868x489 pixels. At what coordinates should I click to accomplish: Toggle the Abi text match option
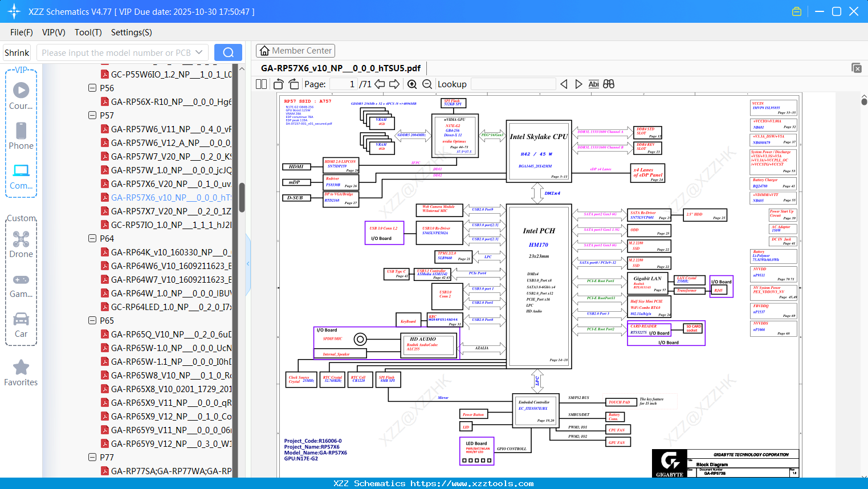[x=593, y=84]
